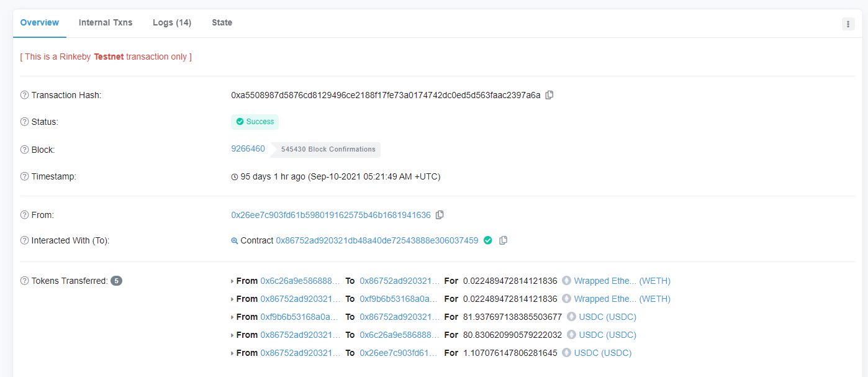Open the From address 0x26ee7c903fd61b... link
Screen dimensions: 868x377
click(x=330, y=215)
